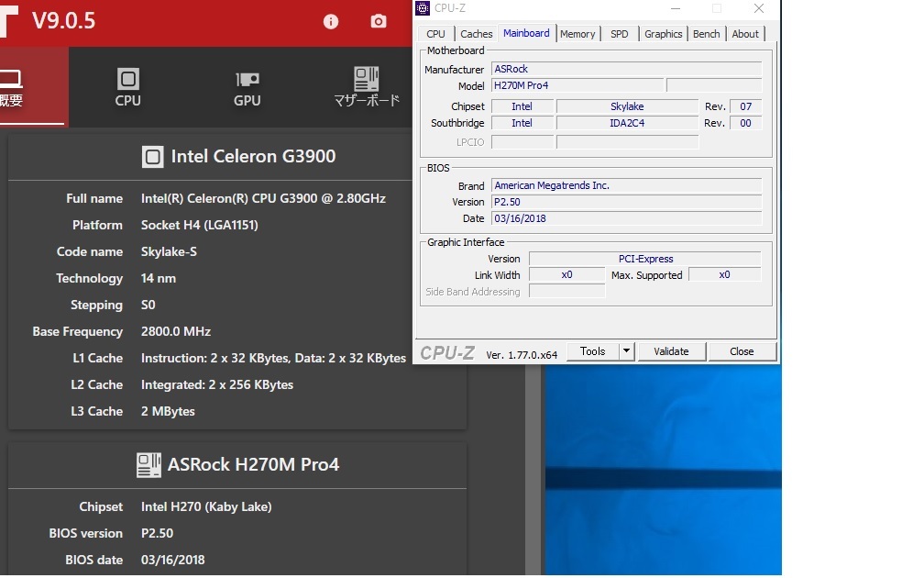Click the CPU-Z title bar icon
This screenshot has height=578, width=924.
(x=423, y=8)
